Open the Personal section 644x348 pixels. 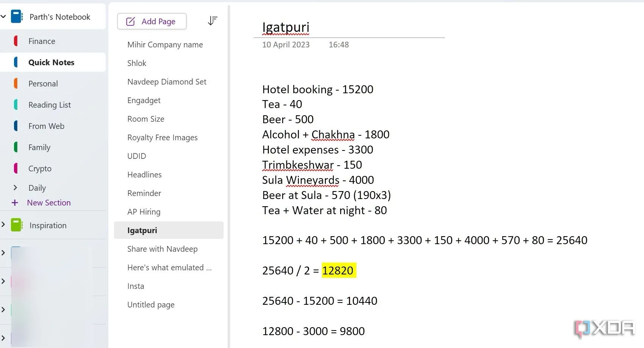[53, 83]
